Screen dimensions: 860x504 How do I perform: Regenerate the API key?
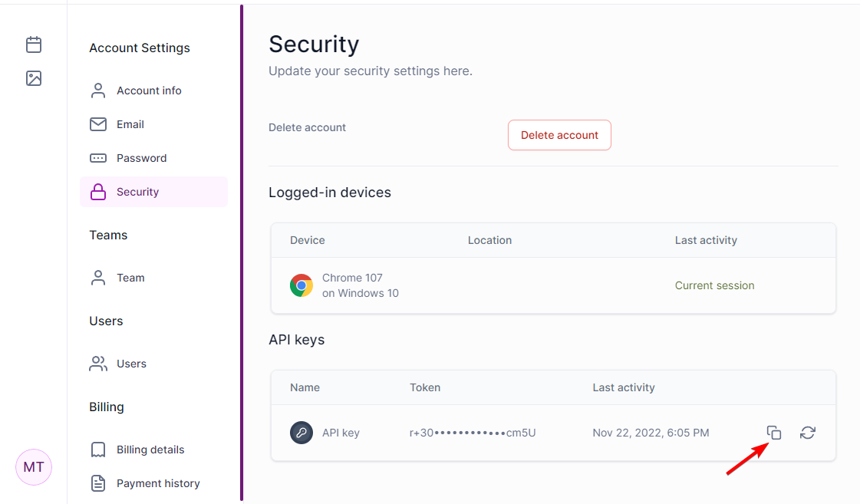[x=808, y=433]
